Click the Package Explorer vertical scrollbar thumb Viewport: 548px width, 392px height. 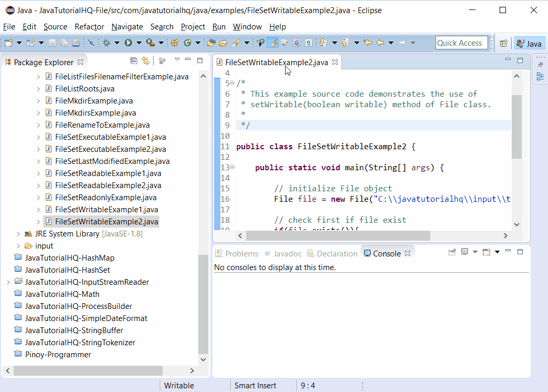click(203, 304)
